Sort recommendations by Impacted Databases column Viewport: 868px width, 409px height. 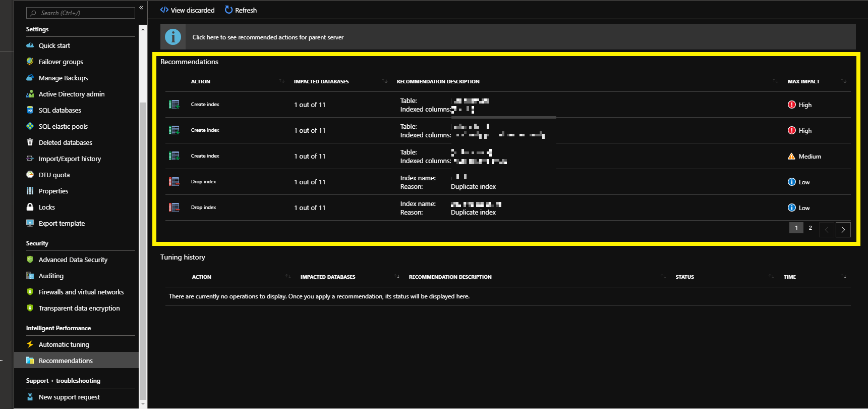(x=385, y=81)
